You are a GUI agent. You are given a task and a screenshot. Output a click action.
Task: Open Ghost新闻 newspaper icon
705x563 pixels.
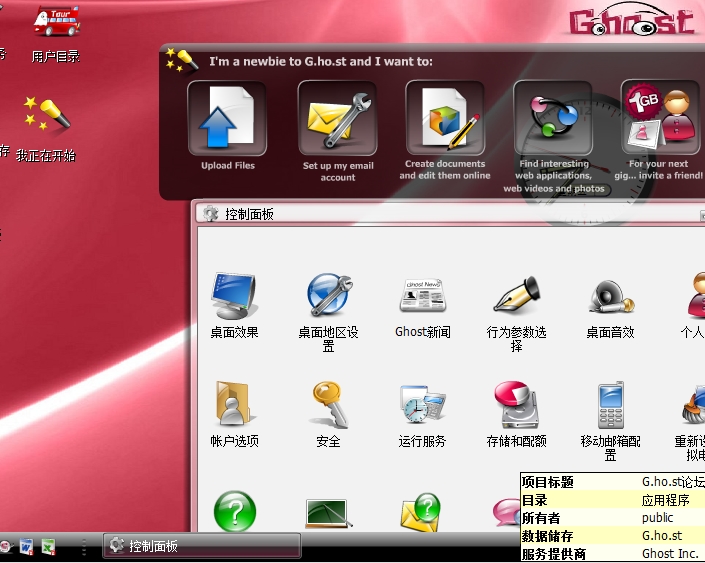[x=423, y=295]
